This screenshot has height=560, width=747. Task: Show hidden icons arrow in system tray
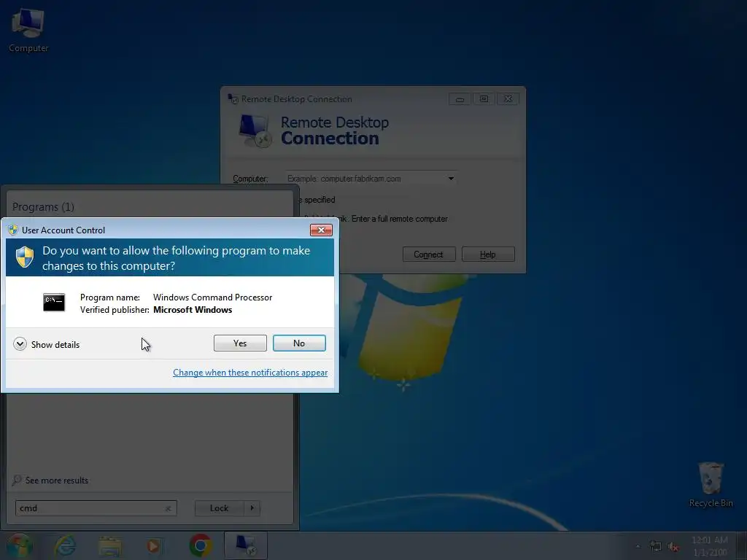coord(638,547)
